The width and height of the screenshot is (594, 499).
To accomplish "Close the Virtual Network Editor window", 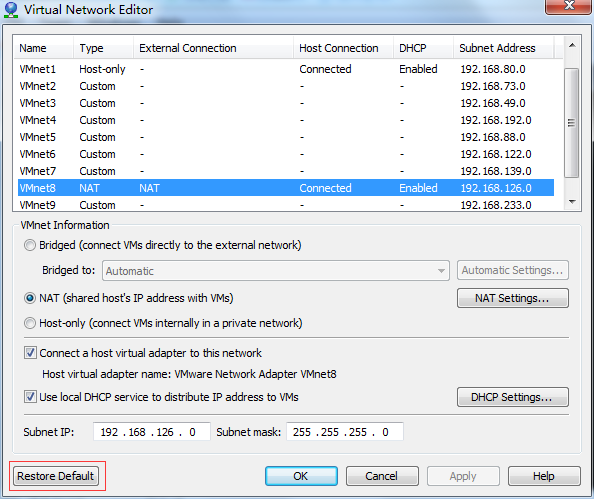I will click(x=569, y=6).
